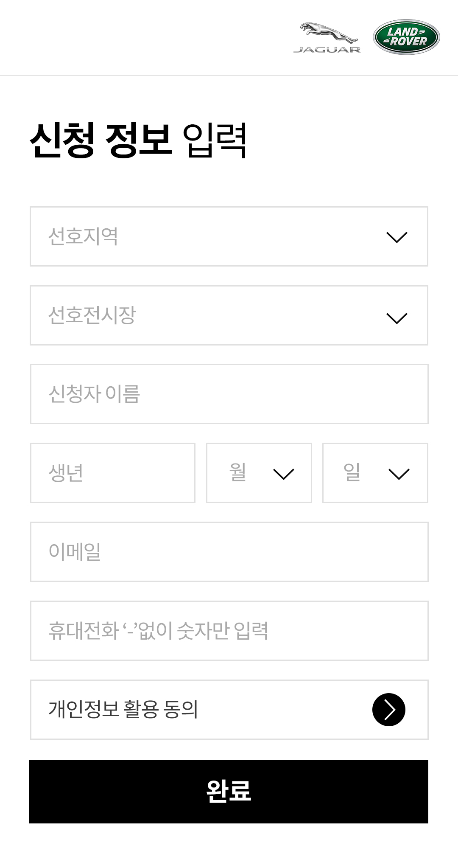Click the Land Rover oval logo

406,37
